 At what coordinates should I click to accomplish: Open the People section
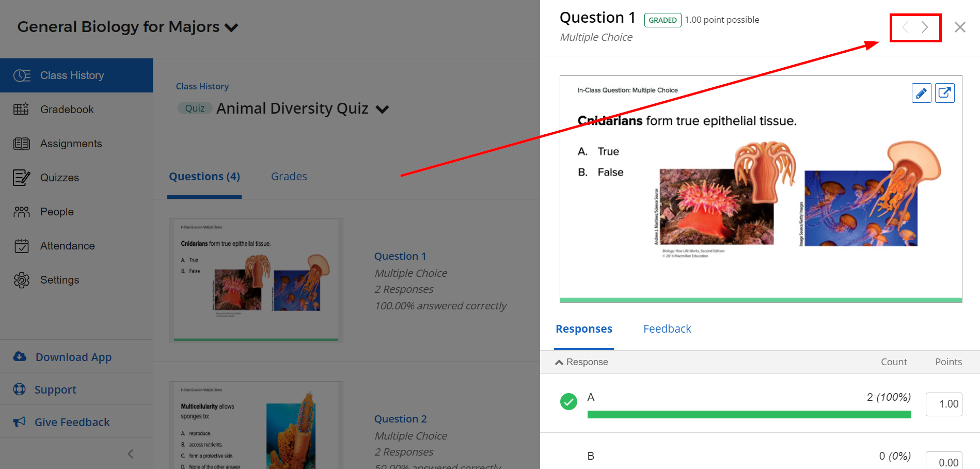57,211
